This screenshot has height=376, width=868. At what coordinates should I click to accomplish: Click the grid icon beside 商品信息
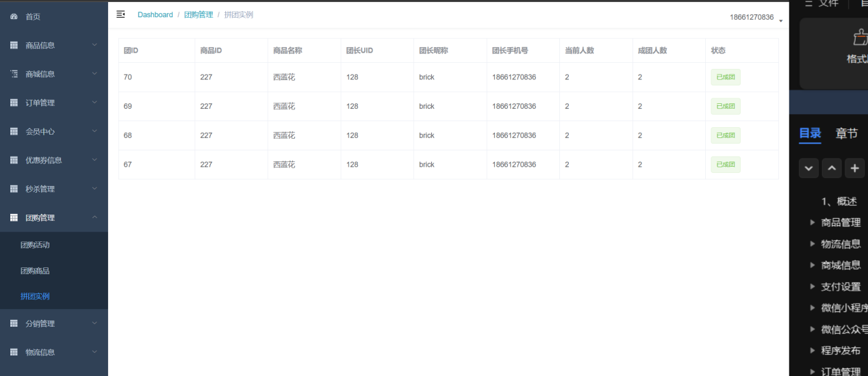click(x=14, y=45)
